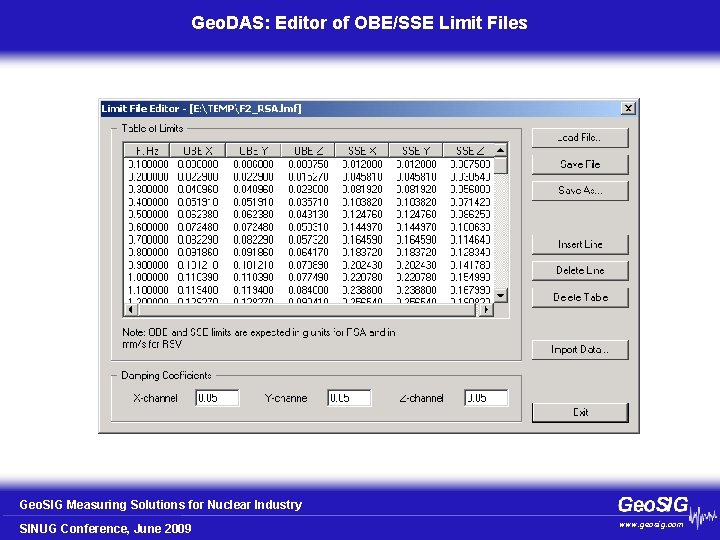This screenshot has width=720, height=540.
Task: Click the horizontal scroll left arrow
Action: point(130,309)
